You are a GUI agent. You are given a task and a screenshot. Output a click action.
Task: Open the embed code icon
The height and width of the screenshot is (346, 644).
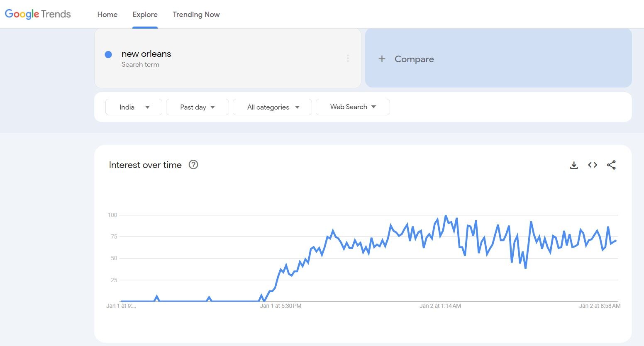click(x=593, y=165)
